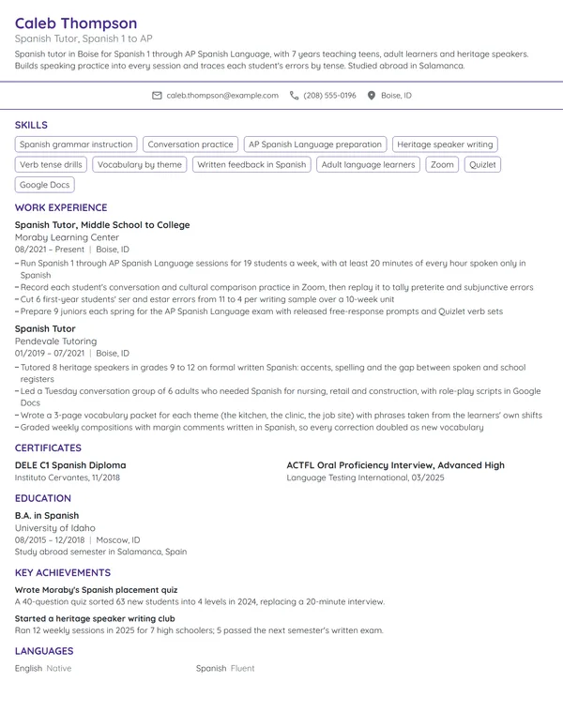Click Language Testing International, 03/2025 line
Image resolution: width=563 pixels, height=728 pixels.
click(x=365, y=478)
